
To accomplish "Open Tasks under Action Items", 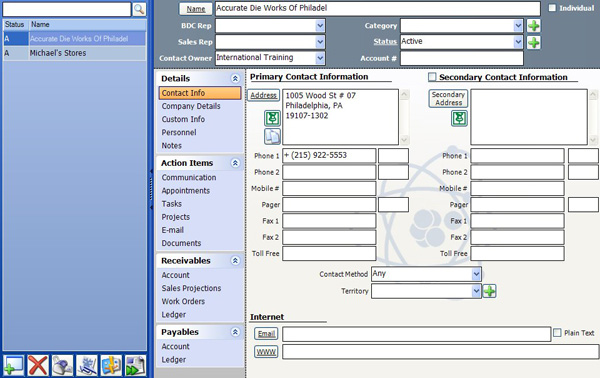I will coord(171,204).
